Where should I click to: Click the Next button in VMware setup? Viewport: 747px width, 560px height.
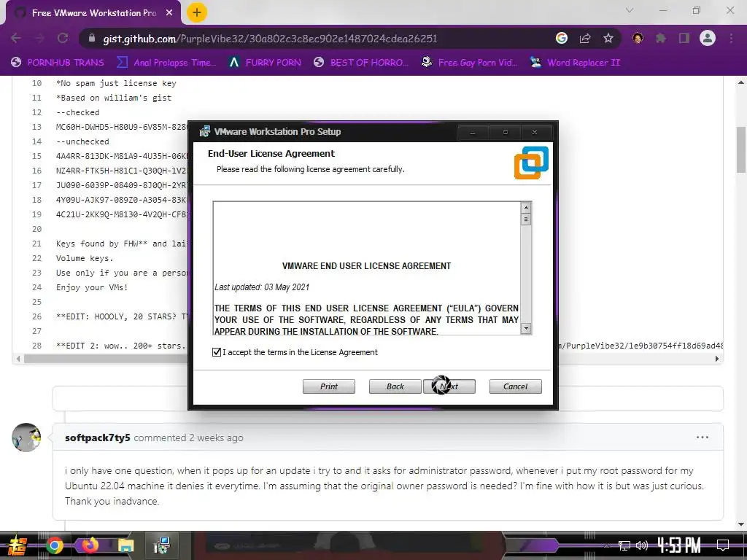[449, 386]
